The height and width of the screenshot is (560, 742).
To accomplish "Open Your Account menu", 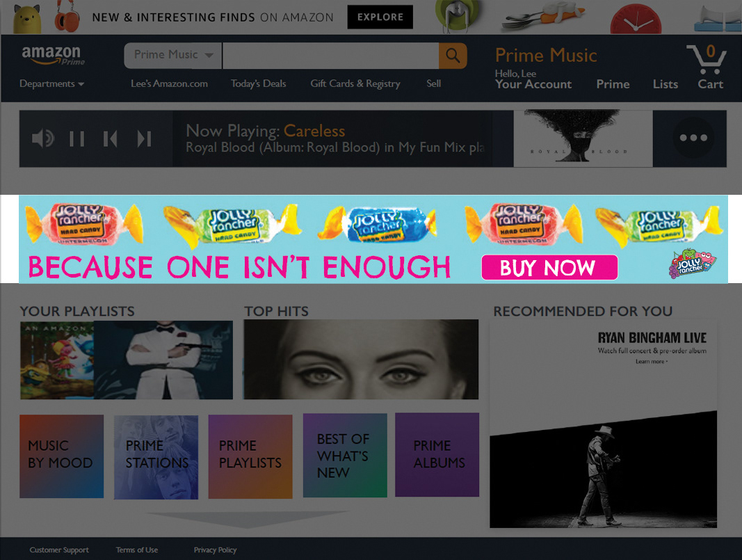I will pyautogui.click(x=533, y=84).
